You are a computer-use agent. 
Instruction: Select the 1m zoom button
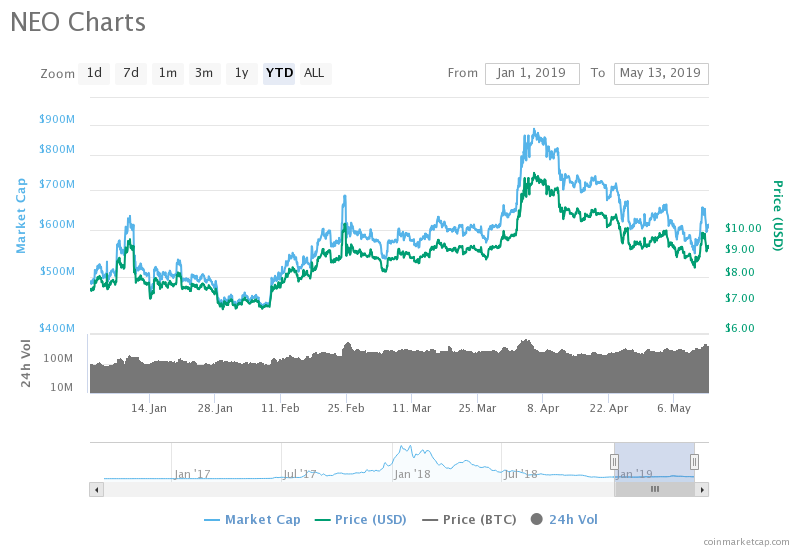167,73
